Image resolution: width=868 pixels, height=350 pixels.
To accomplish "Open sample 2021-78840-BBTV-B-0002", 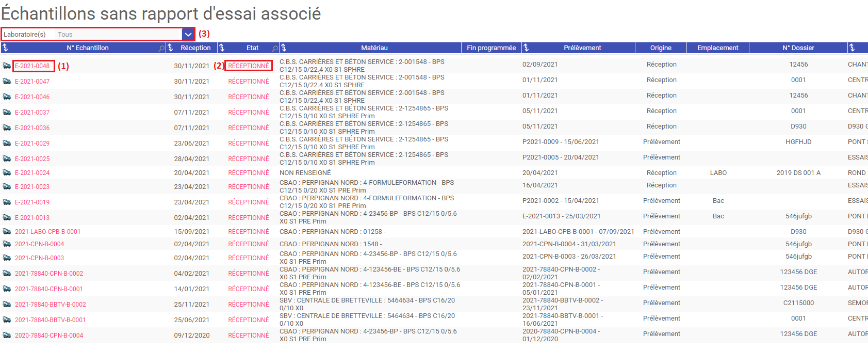I will point(51,305).
